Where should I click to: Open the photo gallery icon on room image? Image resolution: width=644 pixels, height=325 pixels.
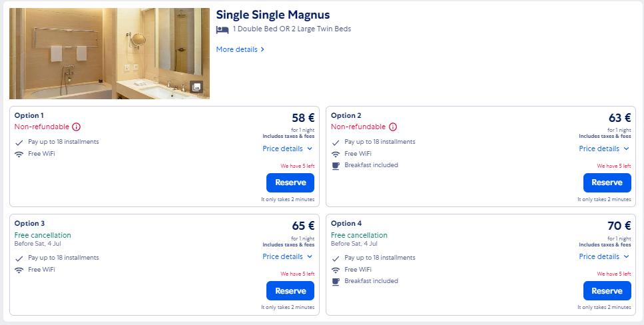[x=196, y=87]
